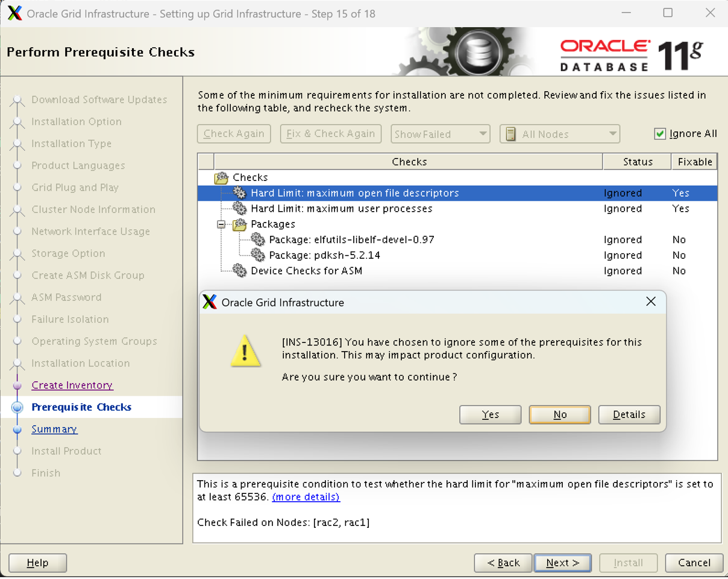728x579 pixels.
Task: Open the more details link
Action: (x=306, y=497)
